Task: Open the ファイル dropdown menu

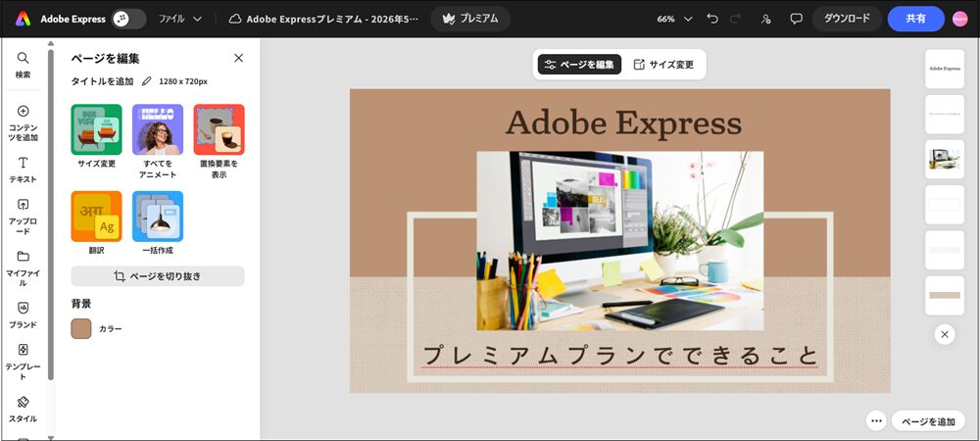Action: (180, 19)
